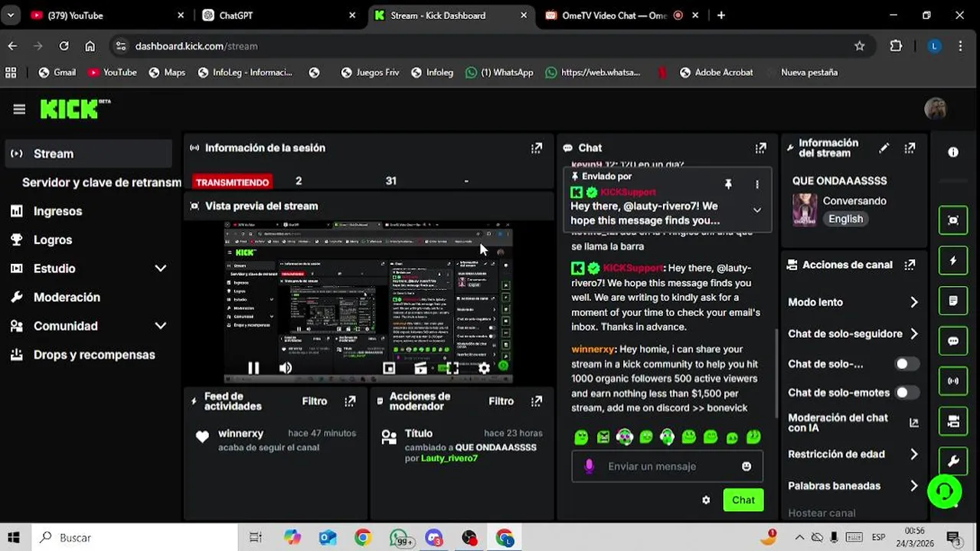The height and width of the screenshot is (551, 980).
Task: Click the English language tag
Action: [x=845, y=219]
